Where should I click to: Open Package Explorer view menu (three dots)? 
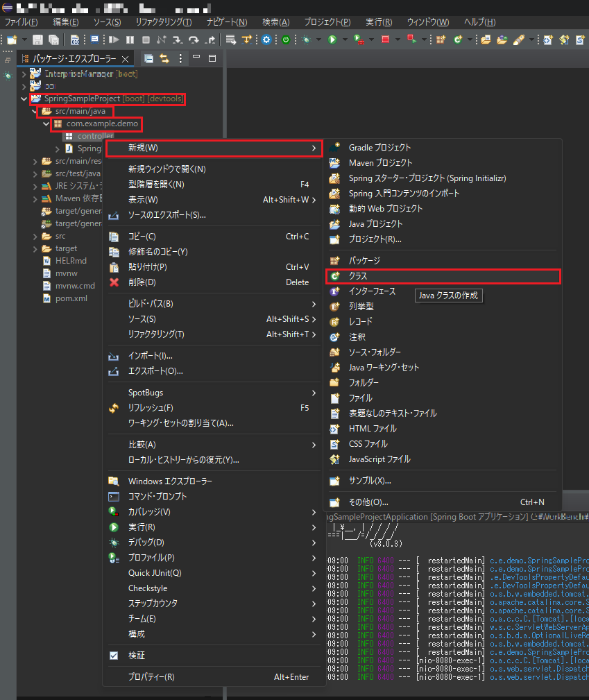(x=180, y=58)
